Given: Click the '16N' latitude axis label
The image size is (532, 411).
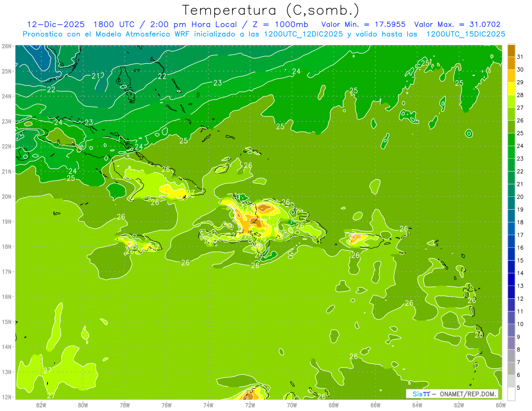Looking at the screenshot, I should [6, 297].
